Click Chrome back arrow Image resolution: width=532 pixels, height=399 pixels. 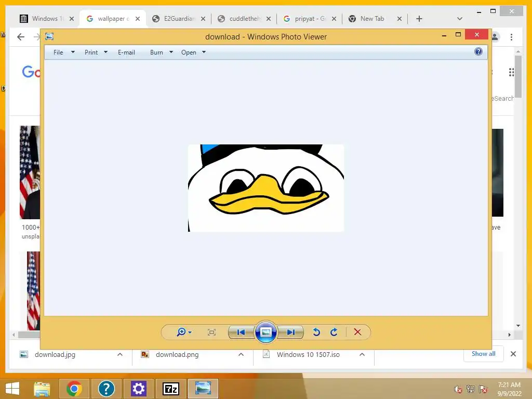click(x=21, y=37)
